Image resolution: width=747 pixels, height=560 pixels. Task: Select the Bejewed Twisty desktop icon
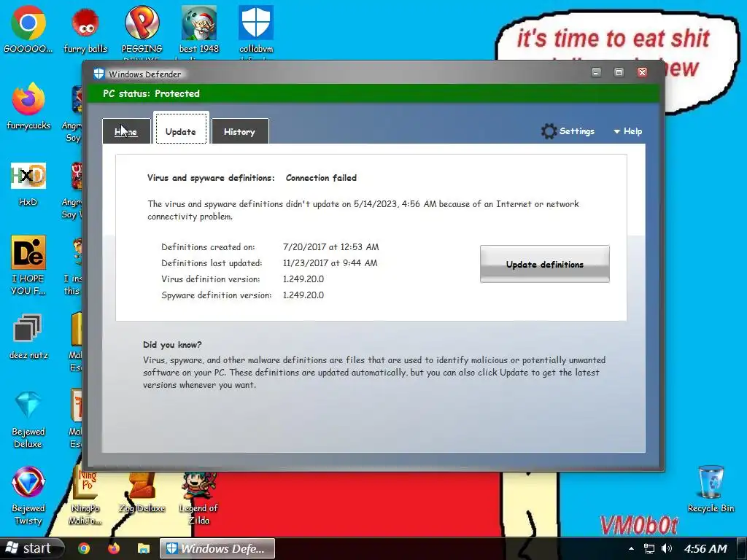point(28,496)
